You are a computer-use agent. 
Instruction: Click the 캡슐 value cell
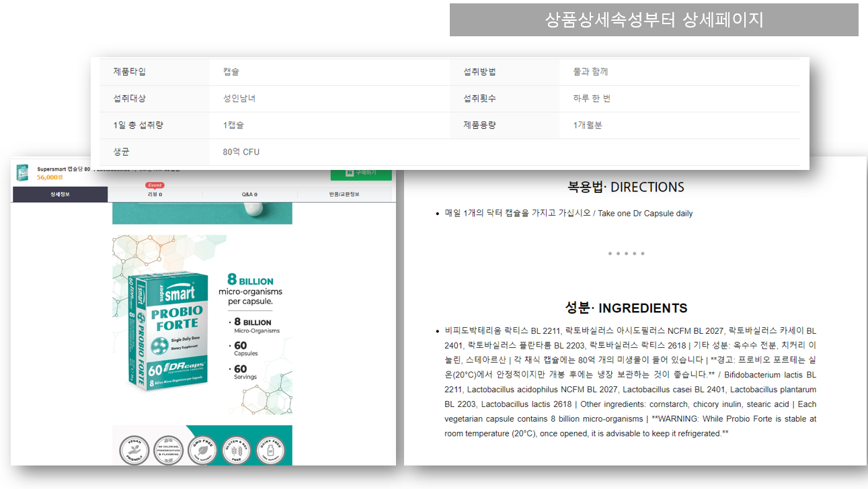[x=329, y=72]
